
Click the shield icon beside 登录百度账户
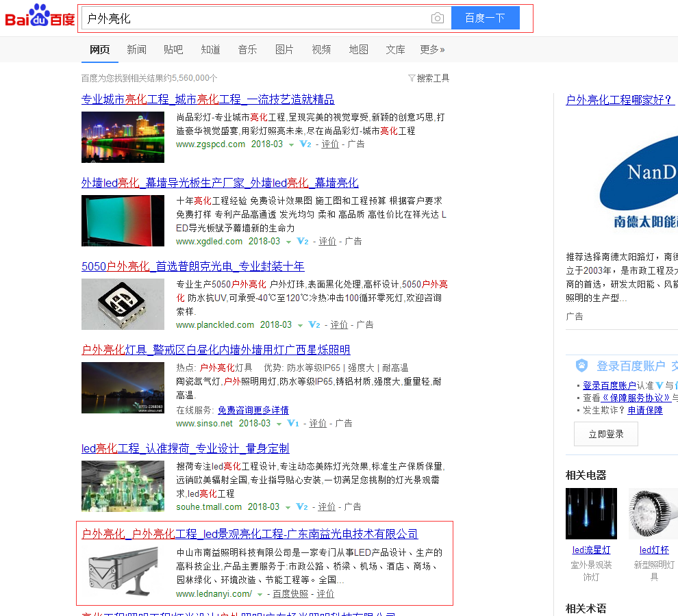pyautogui.click(x=582, y=365)
